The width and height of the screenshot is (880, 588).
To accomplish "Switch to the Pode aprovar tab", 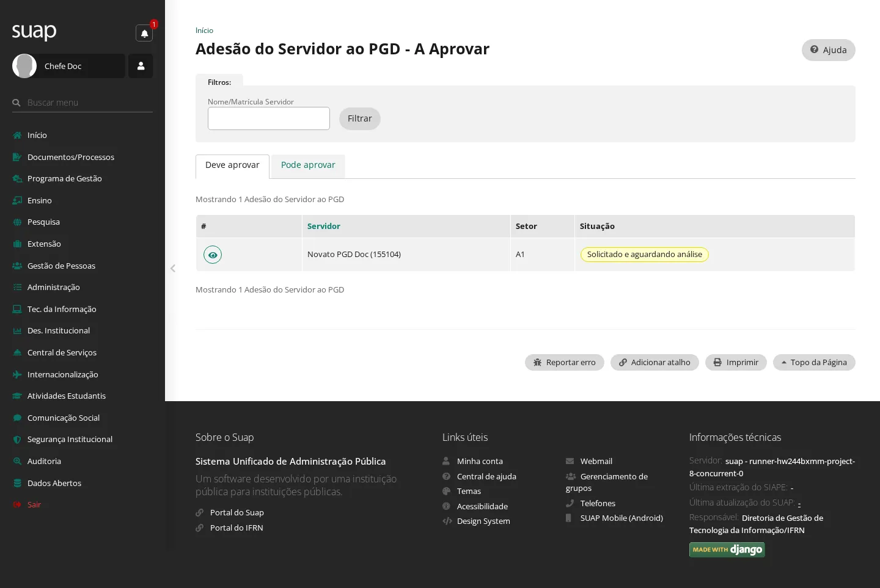I will (308, 166).
